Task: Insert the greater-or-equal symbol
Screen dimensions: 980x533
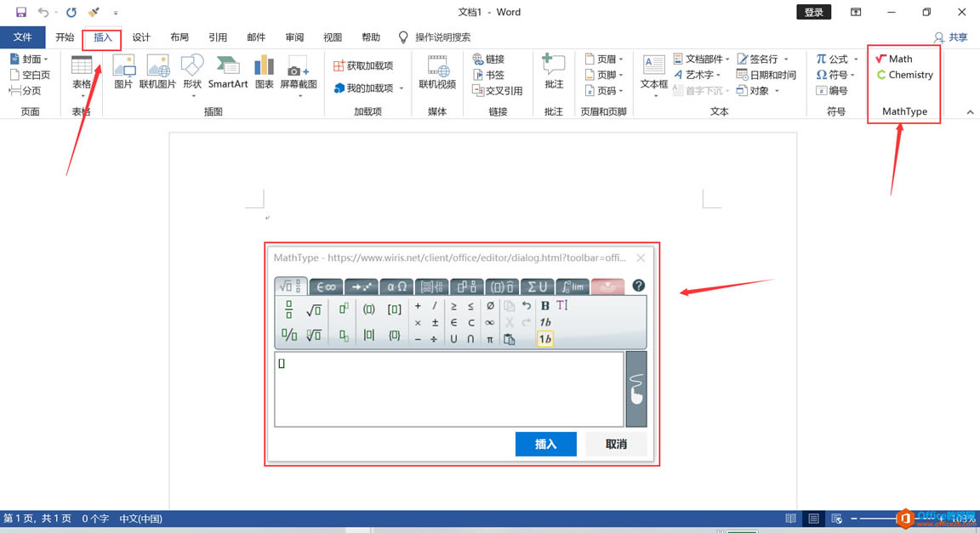Action: click(x=453, y=306)
